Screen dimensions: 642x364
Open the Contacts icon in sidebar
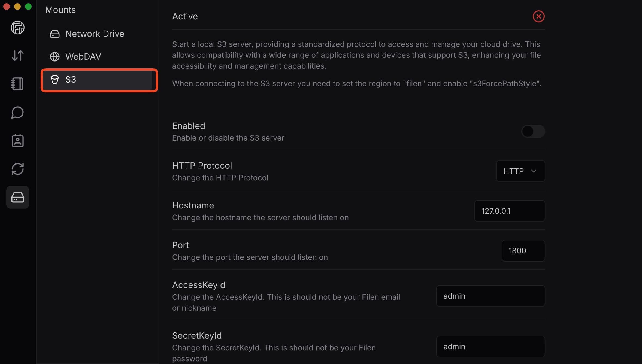click(18, 141)
